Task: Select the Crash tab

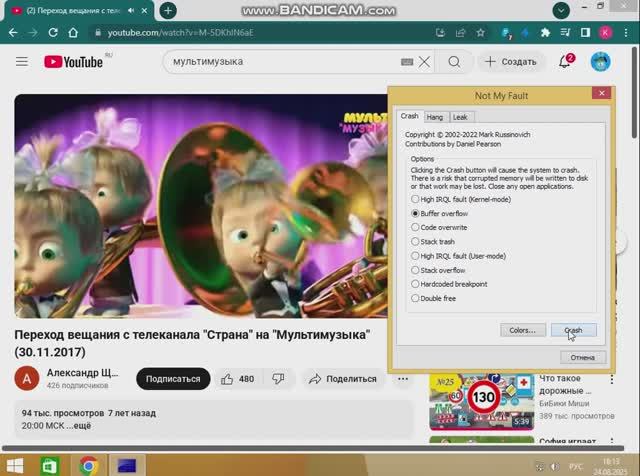Action: 409,116
